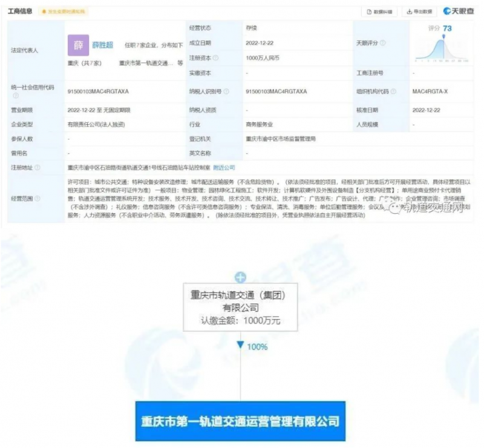Viewport: 484px width, 448px height.
Task: Click the registered address text 重庆市渝中区石油路街道…
Action: [x=139, y=168]
